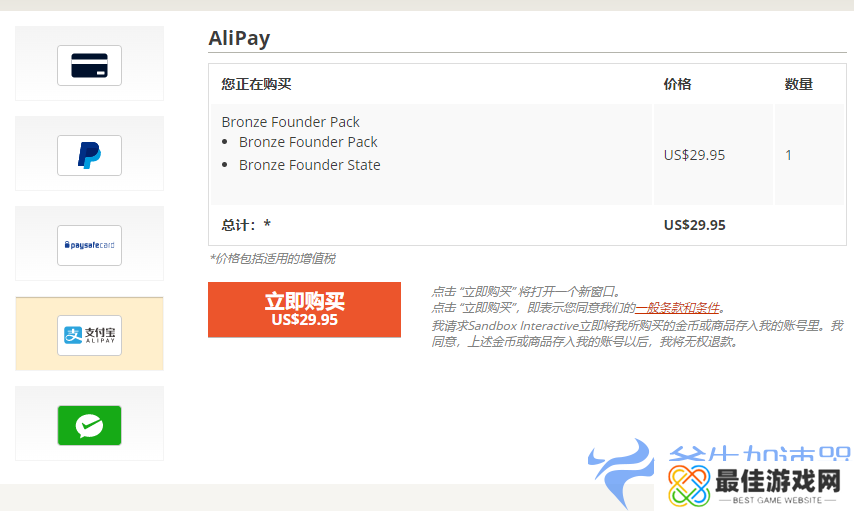
Task: Click the Bronze Founder State bullet item
Action: point(309,165)
